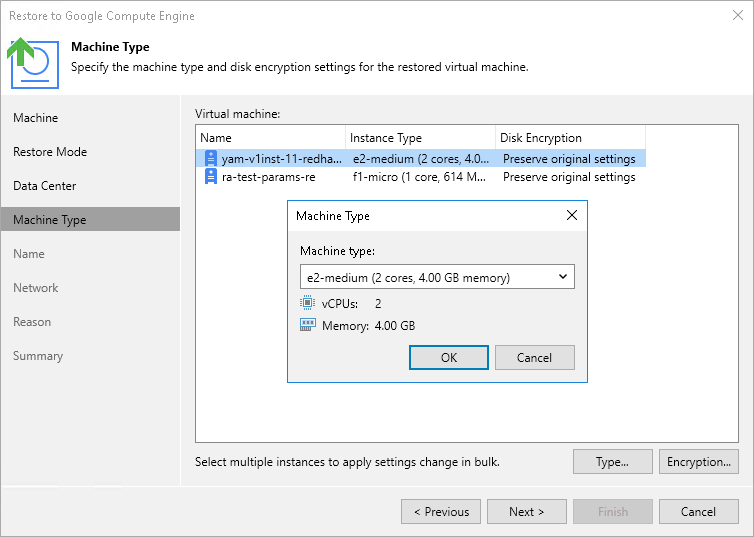
Task: Cancel the Machine Type dialog
Action: (534, 357)
